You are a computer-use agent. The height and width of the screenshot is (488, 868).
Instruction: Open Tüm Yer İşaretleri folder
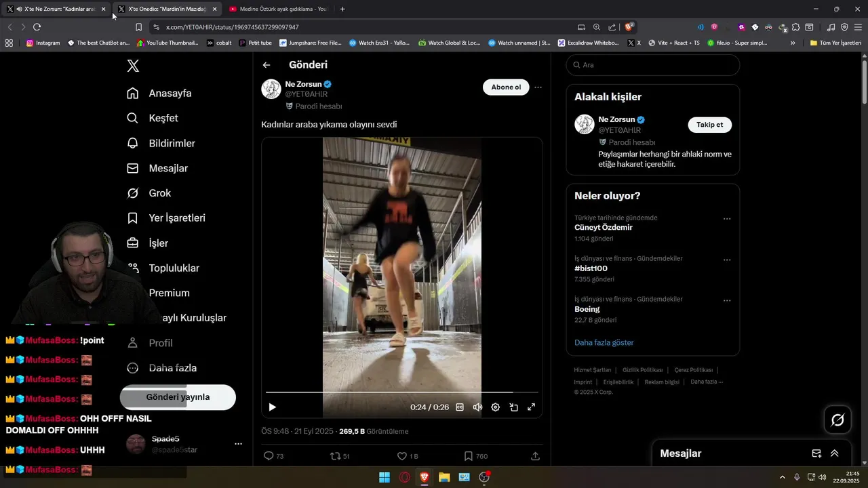click(x=835, y=43)
